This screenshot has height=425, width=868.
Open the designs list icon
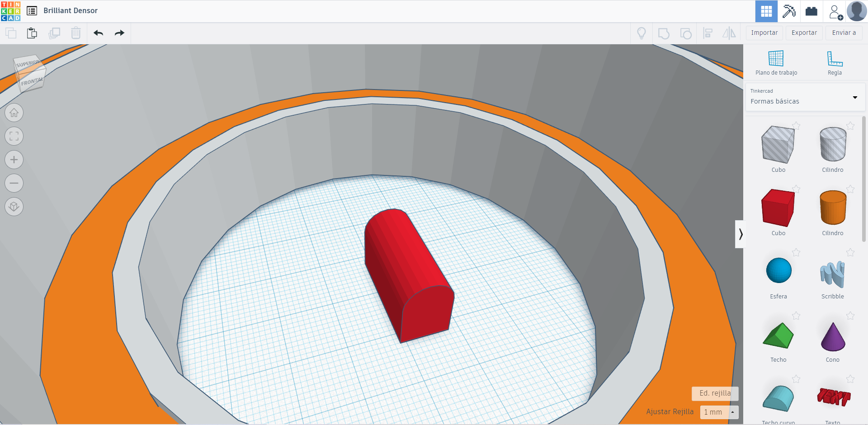pos(32,11)
